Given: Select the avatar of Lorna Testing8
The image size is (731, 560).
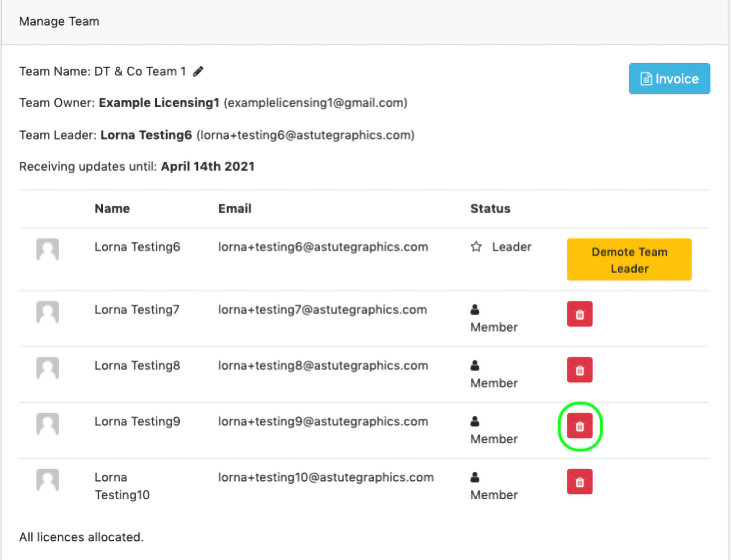Looking at the screenshot, I should click(x=47, y=368).
